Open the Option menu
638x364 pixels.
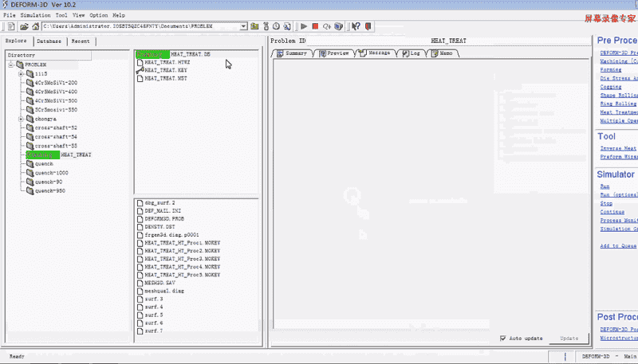98,15
